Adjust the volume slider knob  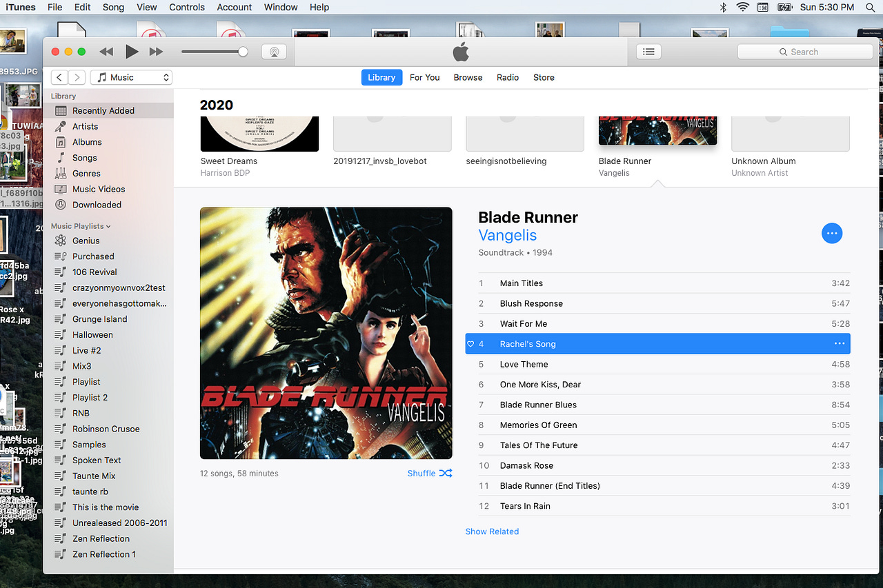click(x=243, y=52)
